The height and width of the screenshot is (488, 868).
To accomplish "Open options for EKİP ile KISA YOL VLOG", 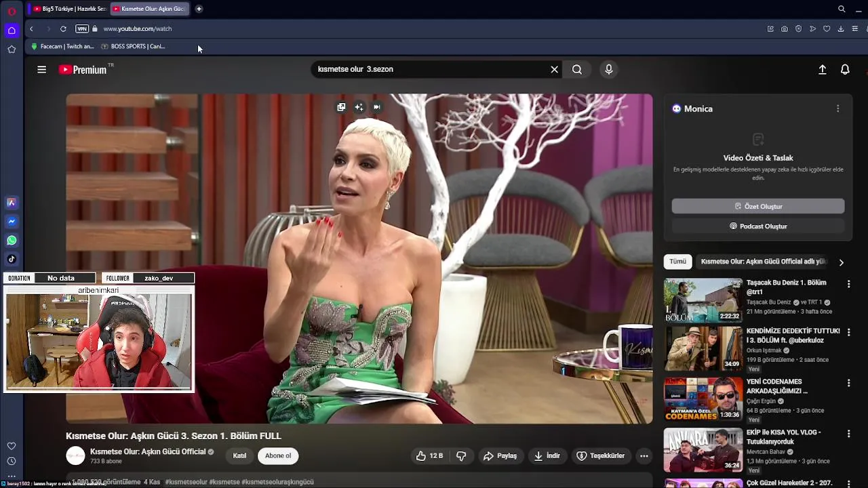I will click(848, 433).
